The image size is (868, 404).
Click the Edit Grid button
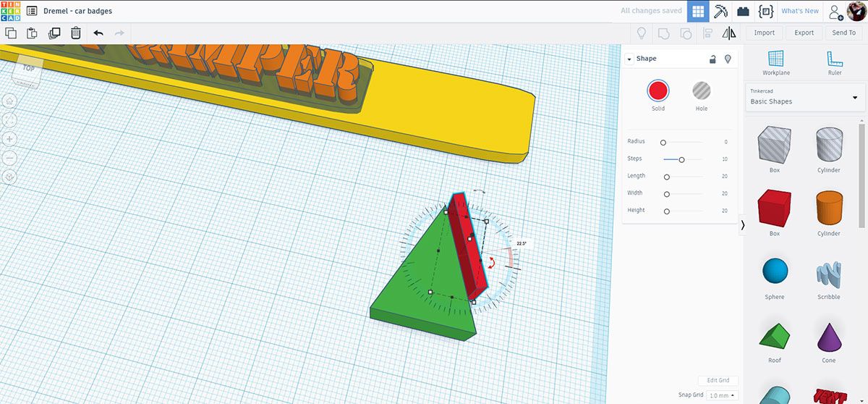(x=718, y=380)
